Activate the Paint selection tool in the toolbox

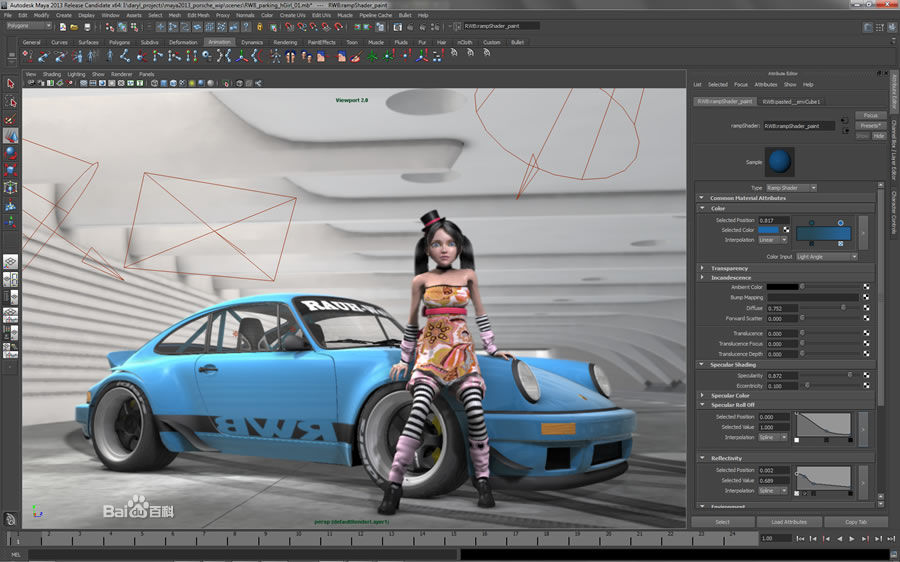[x=10, y=119]
